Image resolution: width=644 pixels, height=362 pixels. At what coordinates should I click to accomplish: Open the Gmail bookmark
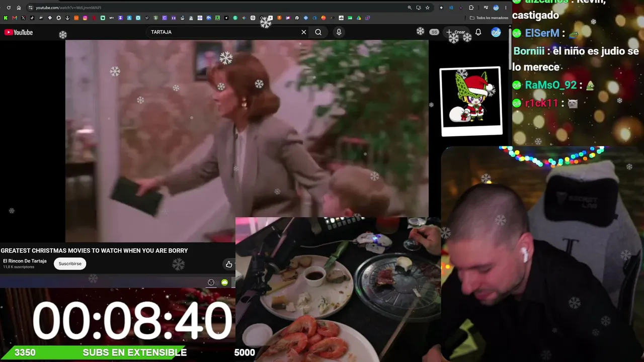pyautogui.click(x=14, y=18)
